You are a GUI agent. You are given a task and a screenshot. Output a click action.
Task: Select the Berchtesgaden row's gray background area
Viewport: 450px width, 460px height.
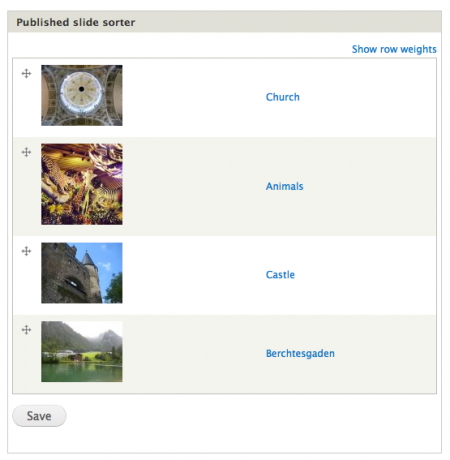tap(193, 353)
